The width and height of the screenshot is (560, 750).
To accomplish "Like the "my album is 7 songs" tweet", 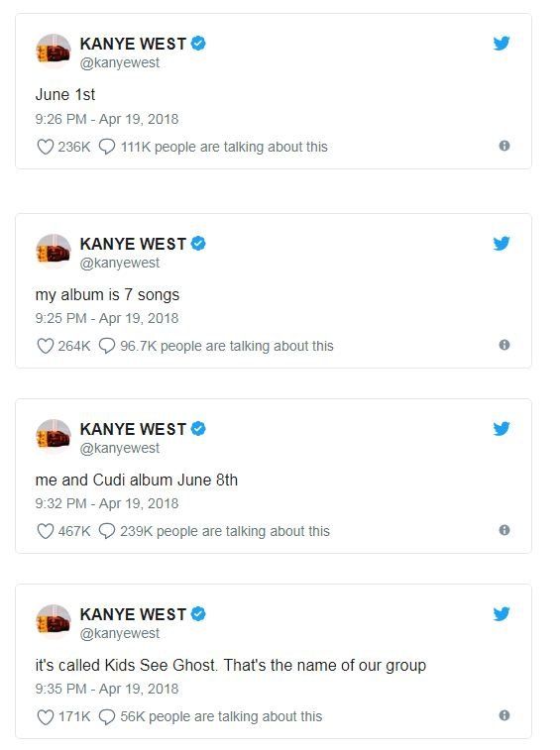I will pyautogui.click(x=45, y=346).
